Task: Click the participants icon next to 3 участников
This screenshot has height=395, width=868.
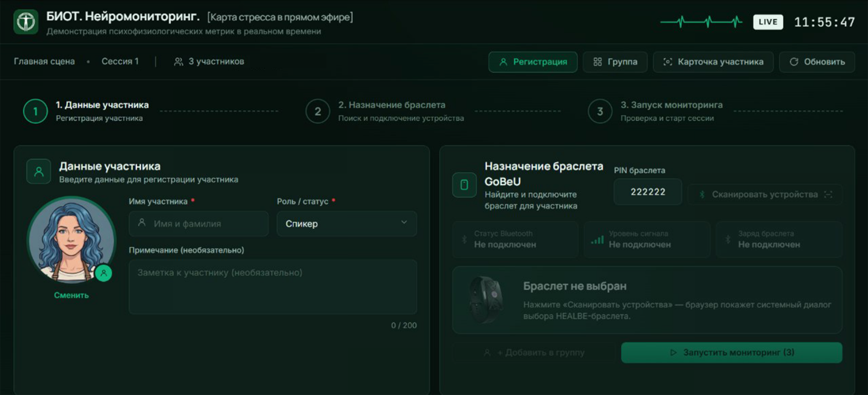Action: [x=179, y=62]
